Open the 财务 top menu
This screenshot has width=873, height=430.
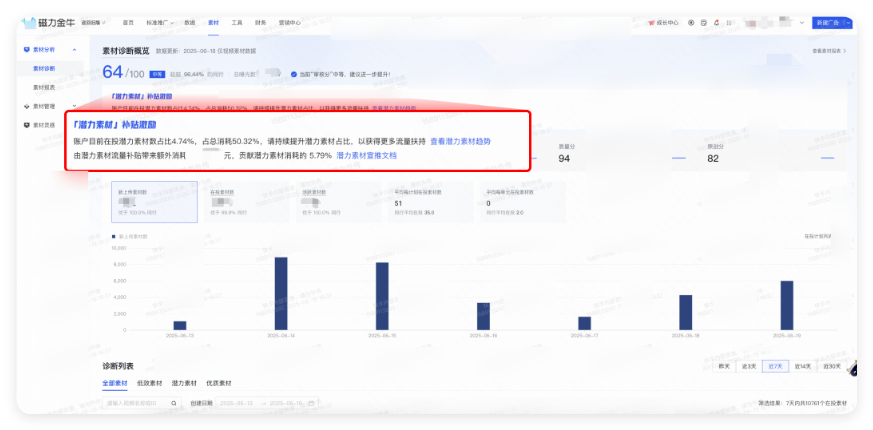tap(261, 23)
